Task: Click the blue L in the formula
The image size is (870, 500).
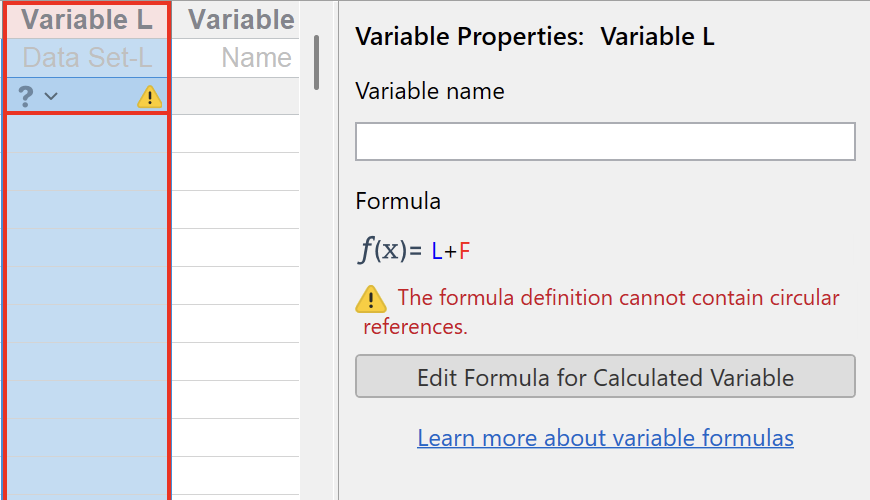Action: (436, 251)
